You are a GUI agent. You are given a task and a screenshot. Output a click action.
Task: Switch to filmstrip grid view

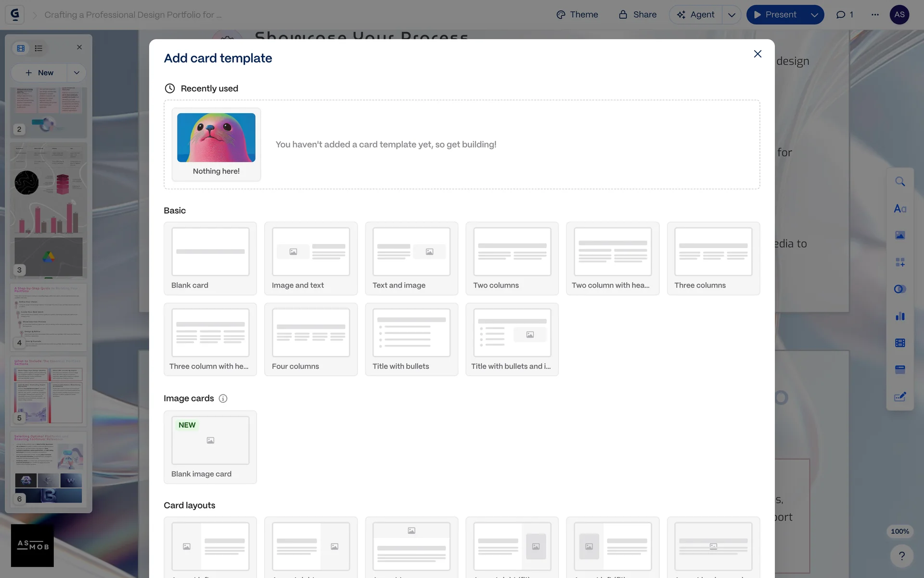coord(21,48)
